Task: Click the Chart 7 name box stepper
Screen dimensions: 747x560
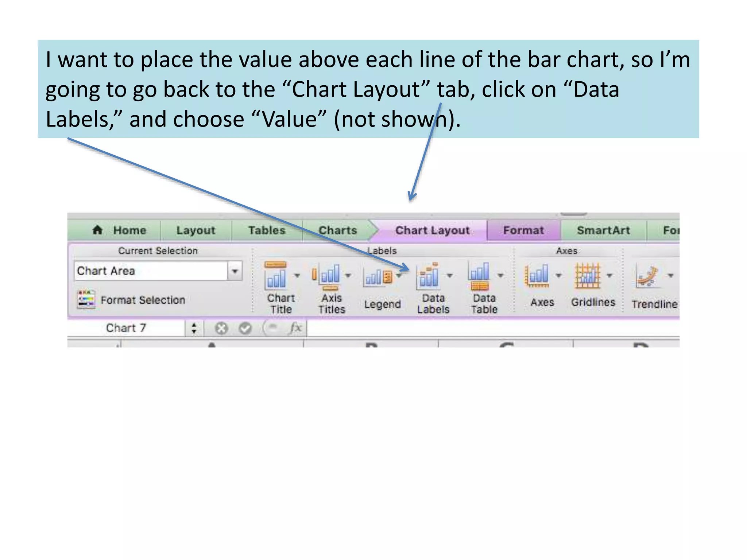Action: 194,328
